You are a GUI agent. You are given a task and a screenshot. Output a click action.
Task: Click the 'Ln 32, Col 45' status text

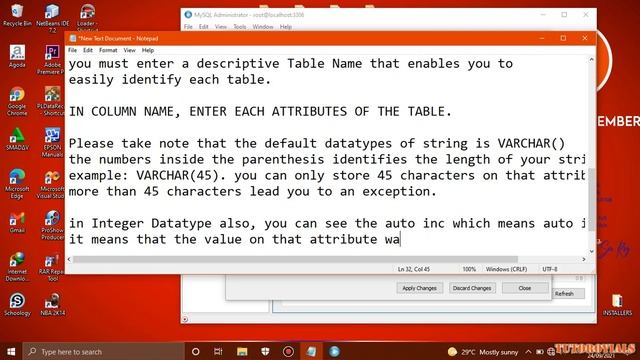pyautogui.click(x=414, y=269)
